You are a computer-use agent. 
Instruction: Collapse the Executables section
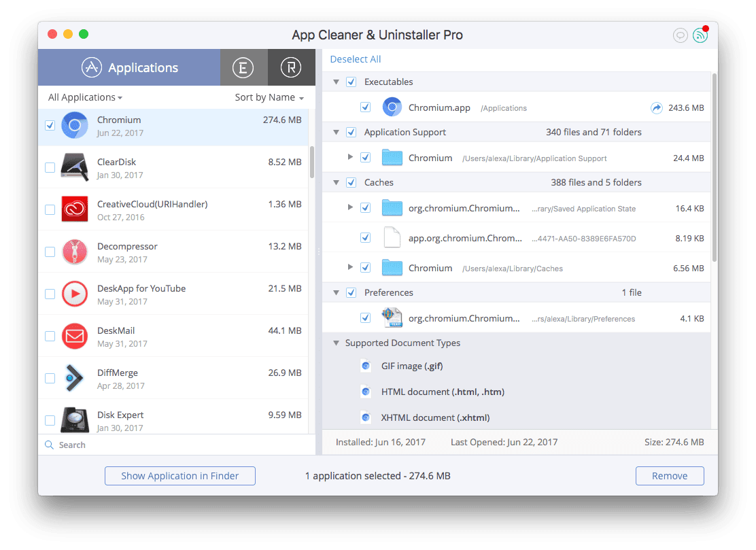(336, 82)
